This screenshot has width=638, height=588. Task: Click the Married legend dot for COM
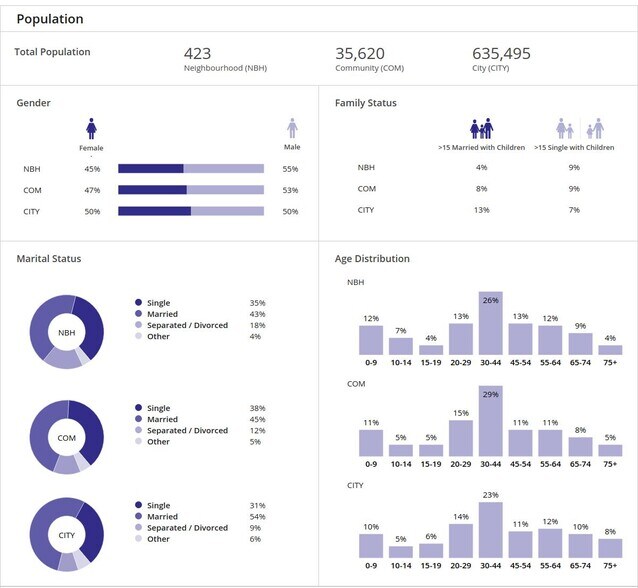pos(138,419)
